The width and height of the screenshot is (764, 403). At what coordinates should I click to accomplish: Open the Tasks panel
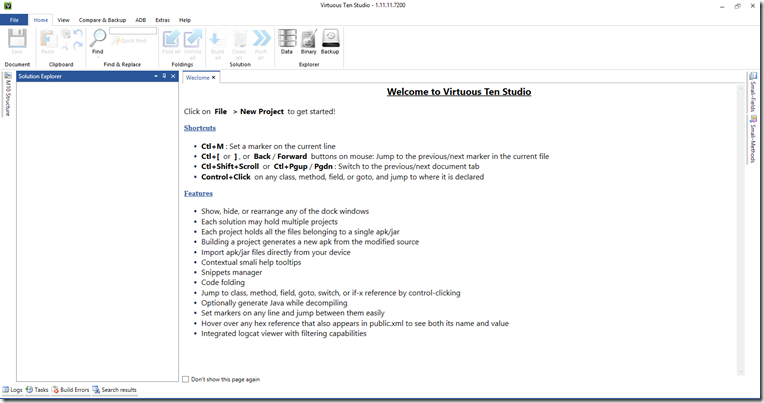[37, 390]
